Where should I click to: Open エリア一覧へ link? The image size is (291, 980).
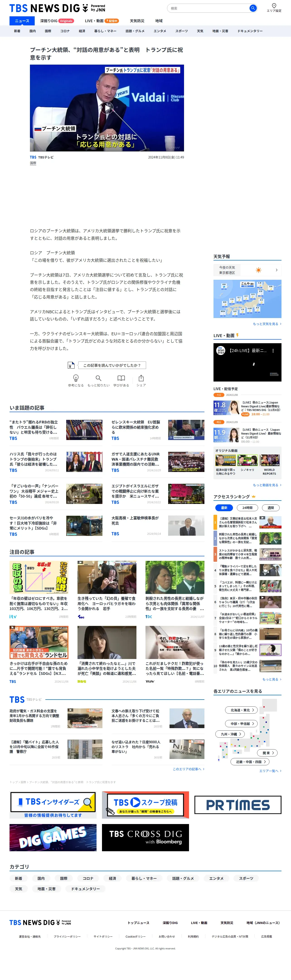[270, 771]
